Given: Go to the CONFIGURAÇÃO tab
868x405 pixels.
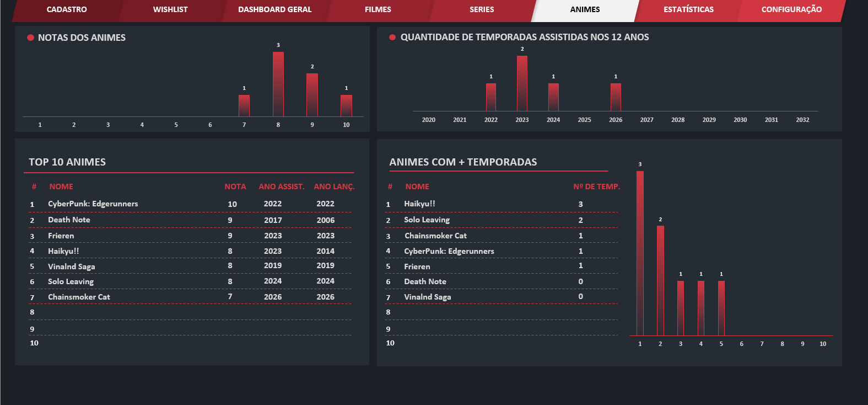Looking at the screenshot, I should [x=791, y=10].
